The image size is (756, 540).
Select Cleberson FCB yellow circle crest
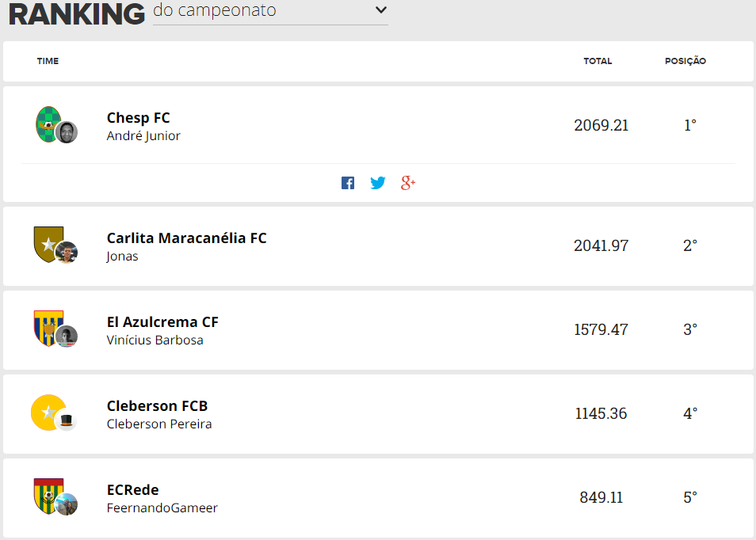[48, 413]
